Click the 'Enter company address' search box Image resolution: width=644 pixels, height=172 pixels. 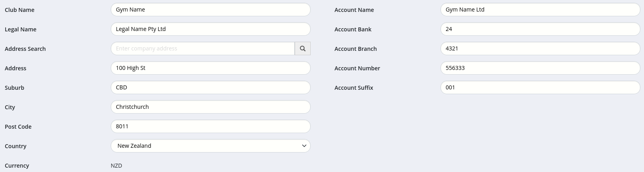pyautogui.click(x=202, y=48)
